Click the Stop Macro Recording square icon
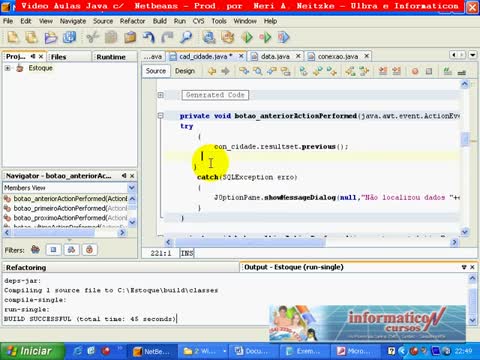Viewport: 480px width, 360px height. tap(429, 71)
